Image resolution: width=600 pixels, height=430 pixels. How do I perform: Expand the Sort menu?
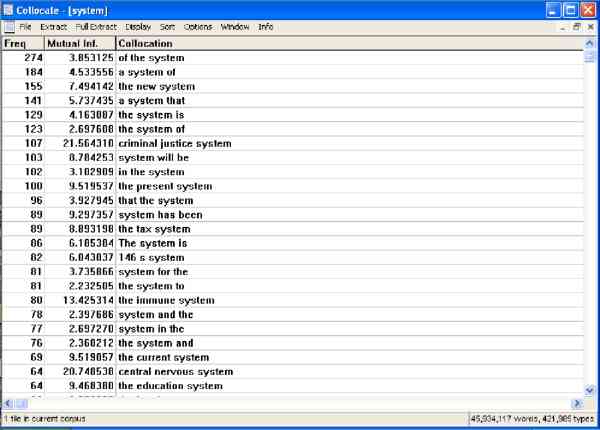170,27
